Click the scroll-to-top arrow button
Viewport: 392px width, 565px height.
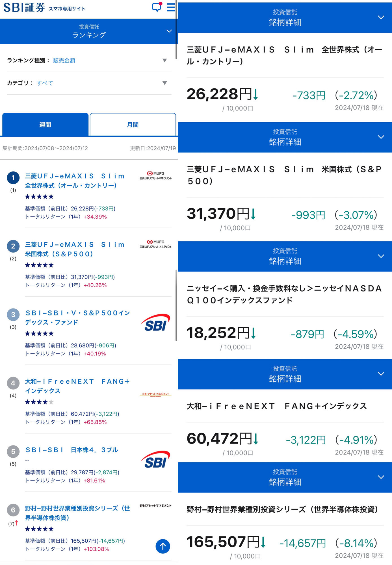point(163,546)
